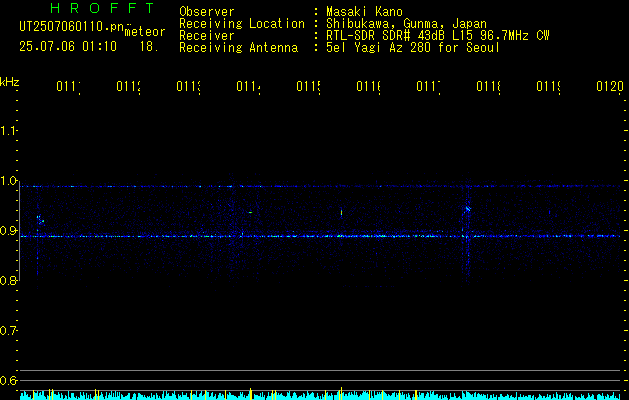The width and height of the screenshot is (629, 400).
Task: Click the 0.9 kHz frequency axis label
Action: click(x=9, y=230)
